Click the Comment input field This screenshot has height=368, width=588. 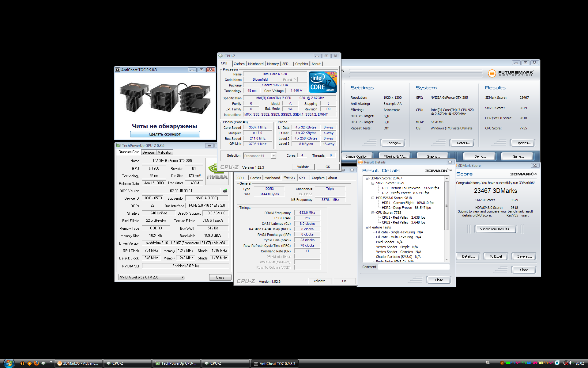[413, 267]
